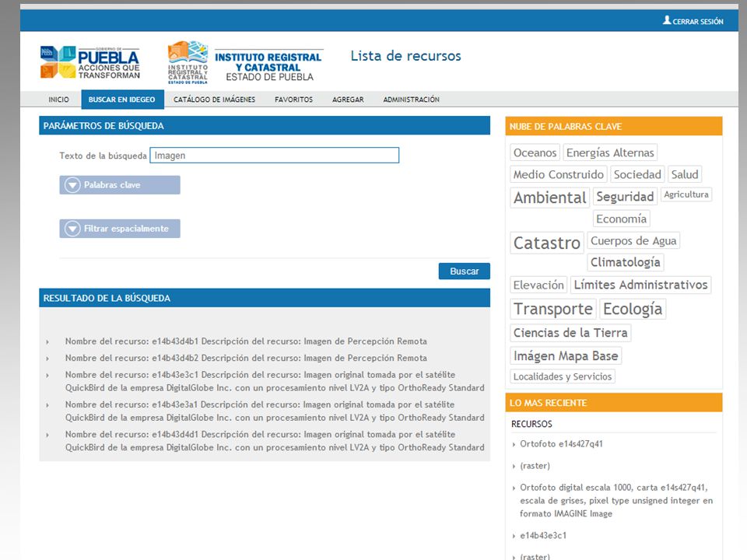
Task: Open the Administración tab
Action: [411, 100]
